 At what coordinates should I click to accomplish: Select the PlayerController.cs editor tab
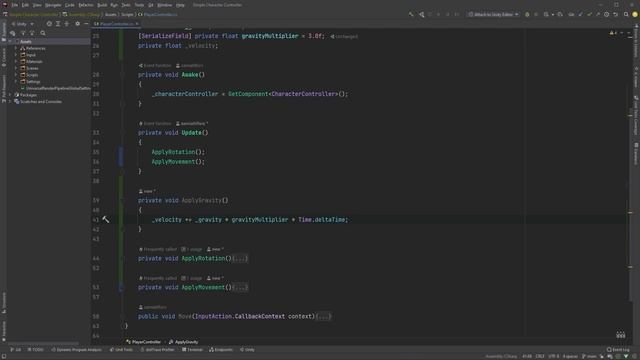(x=117, y=24)
